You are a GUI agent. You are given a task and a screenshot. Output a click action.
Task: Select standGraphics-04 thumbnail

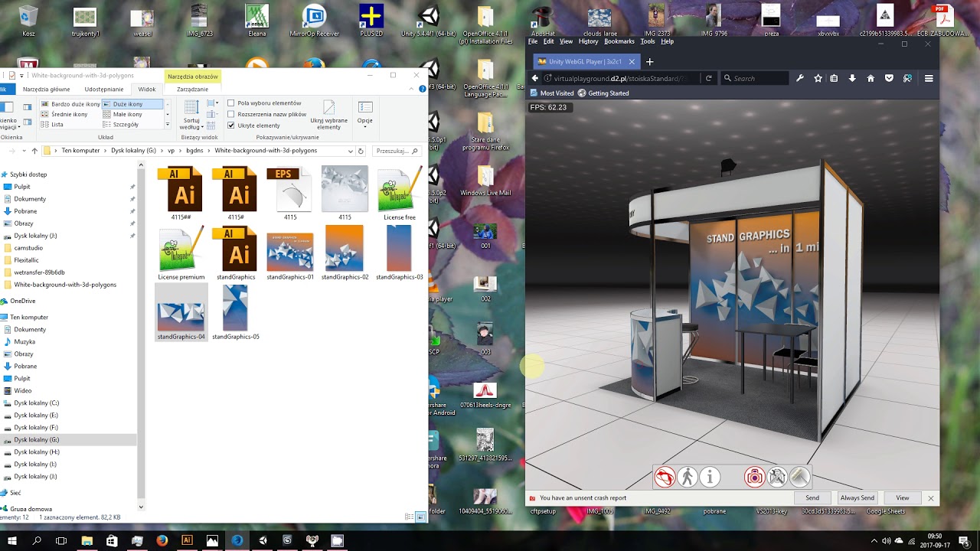pos(181,312)
